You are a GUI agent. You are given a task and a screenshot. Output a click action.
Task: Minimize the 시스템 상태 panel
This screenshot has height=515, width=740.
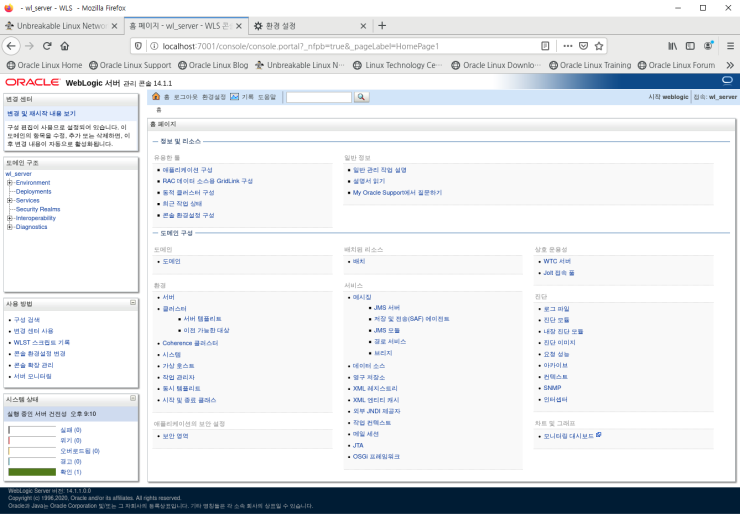pos(133,398)
